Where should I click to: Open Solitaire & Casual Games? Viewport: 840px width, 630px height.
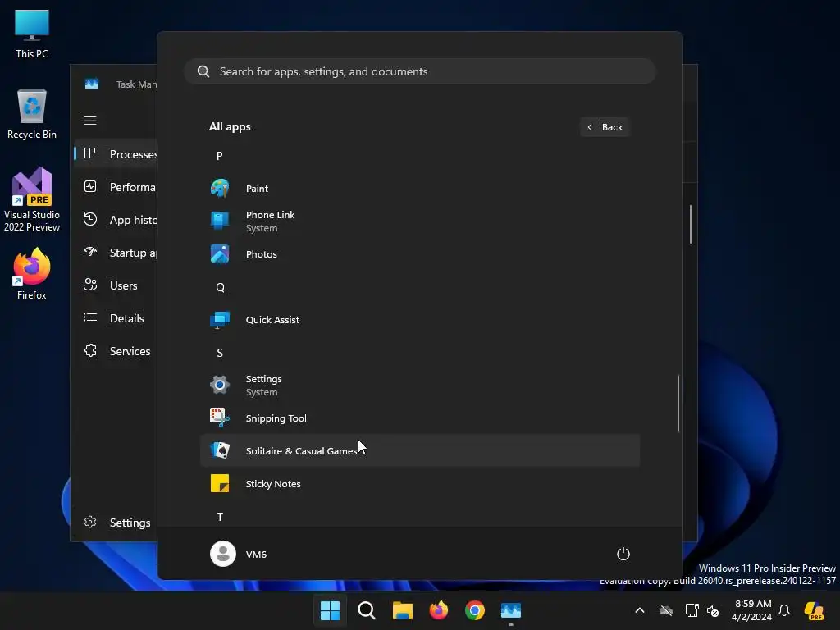(x=420, y=450)
